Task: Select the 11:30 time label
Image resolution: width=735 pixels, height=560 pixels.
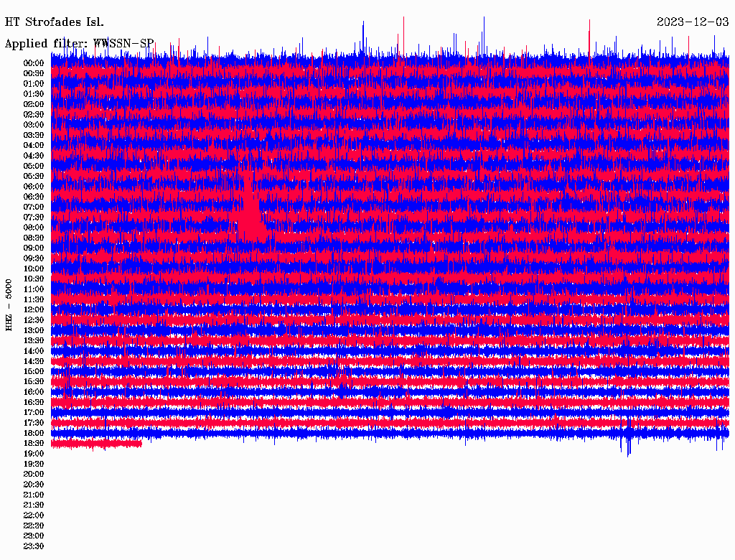Action: click(34, 299)
